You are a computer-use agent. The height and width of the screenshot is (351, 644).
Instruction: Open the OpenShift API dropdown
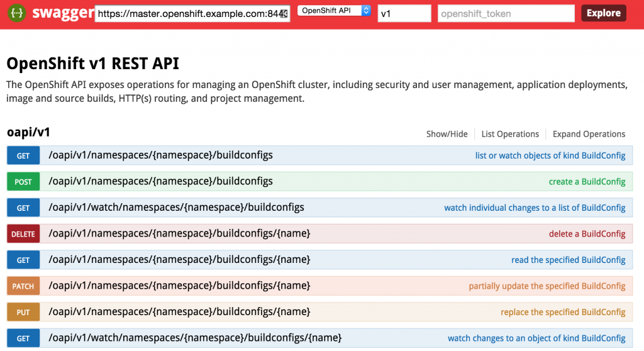[x=334, y=11]
